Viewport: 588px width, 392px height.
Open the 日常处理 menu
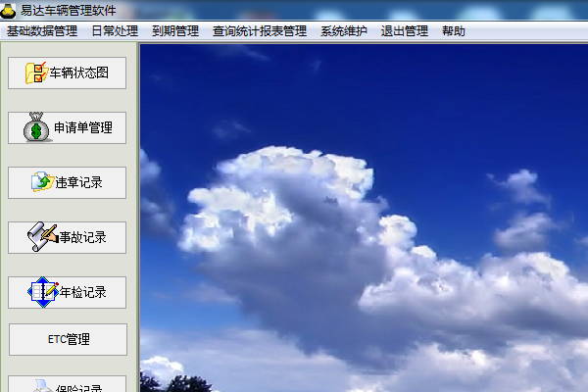115,31
